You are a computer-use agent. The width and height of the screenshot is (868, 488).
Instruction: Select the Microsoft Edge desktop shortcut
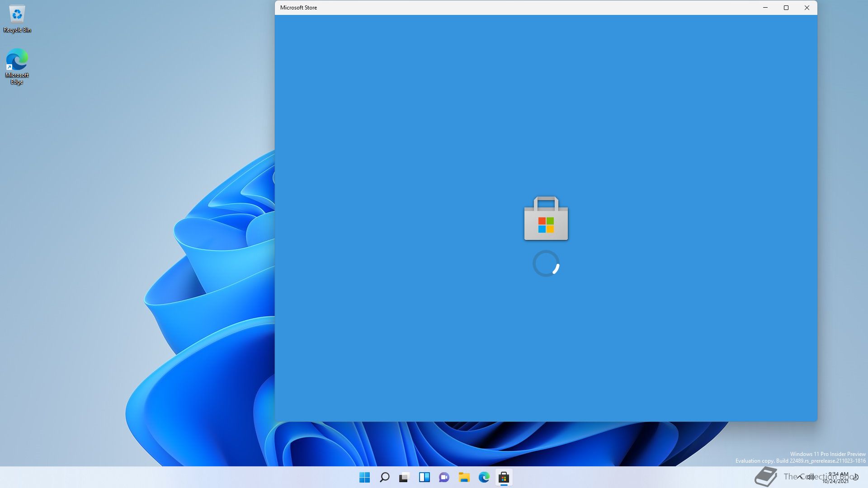coord(17,66)
